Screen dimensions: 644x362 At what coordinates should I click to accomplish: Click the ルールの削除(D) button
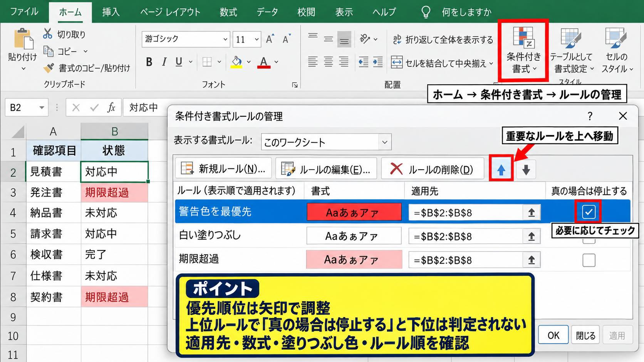point(433,169)
